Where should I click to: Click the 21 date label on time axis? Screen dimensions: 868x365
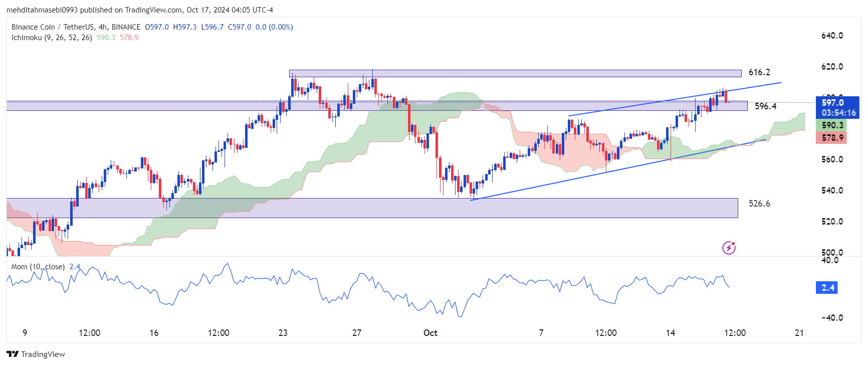[x=799, y=333]
